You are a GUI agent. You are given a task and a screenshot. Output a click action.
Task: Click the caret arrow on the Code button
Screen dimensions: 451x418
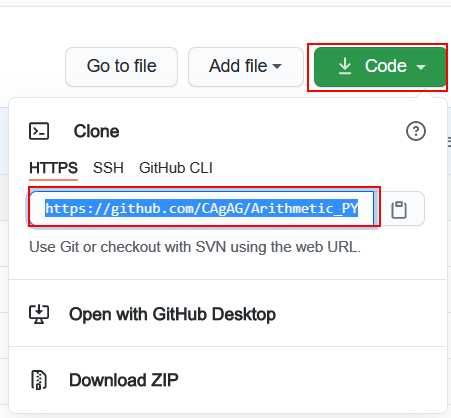point(421,67)
